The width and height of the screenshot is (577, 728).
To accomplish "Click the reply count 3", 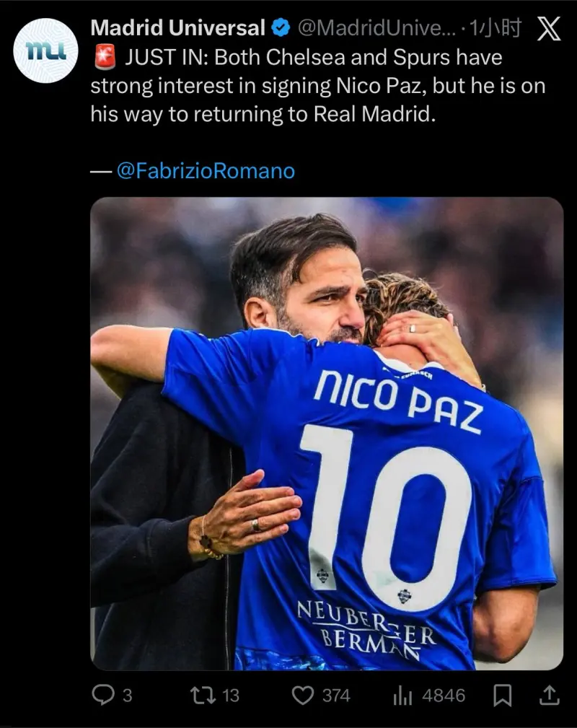I will (128, 696).
